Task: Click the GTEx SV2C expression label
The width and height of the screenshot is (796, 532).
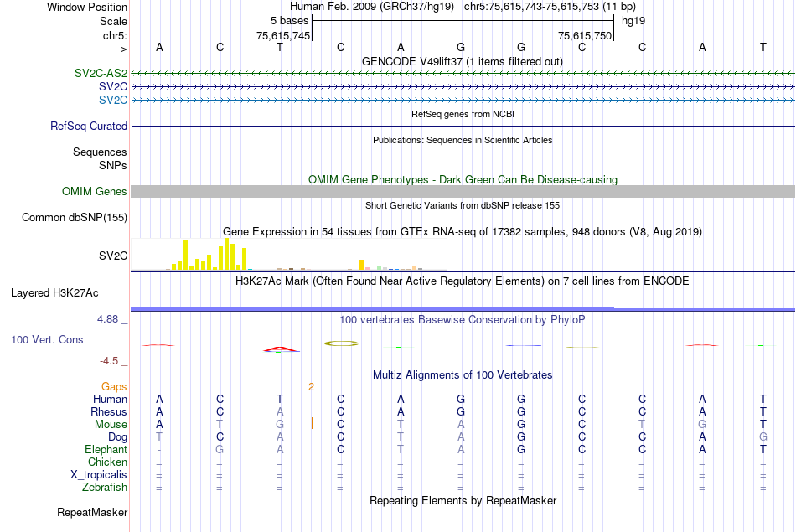Action: (x=113, y=256)
